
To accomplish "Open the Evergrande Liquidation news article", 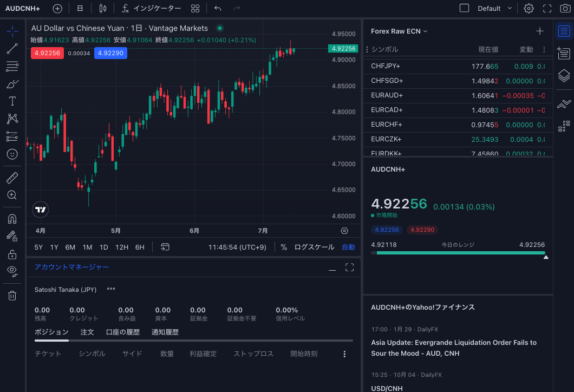I will [454, 348].
